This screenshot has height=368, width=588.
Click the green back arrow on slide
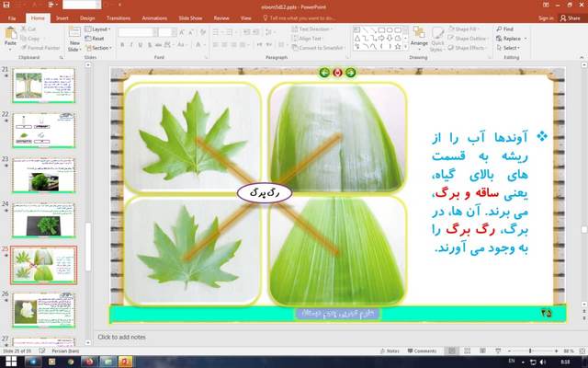(324, 73)
